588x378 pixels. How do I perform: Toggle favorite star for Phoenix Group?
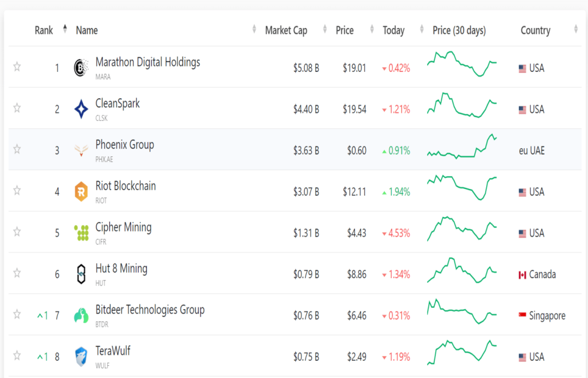coord(17,149)
